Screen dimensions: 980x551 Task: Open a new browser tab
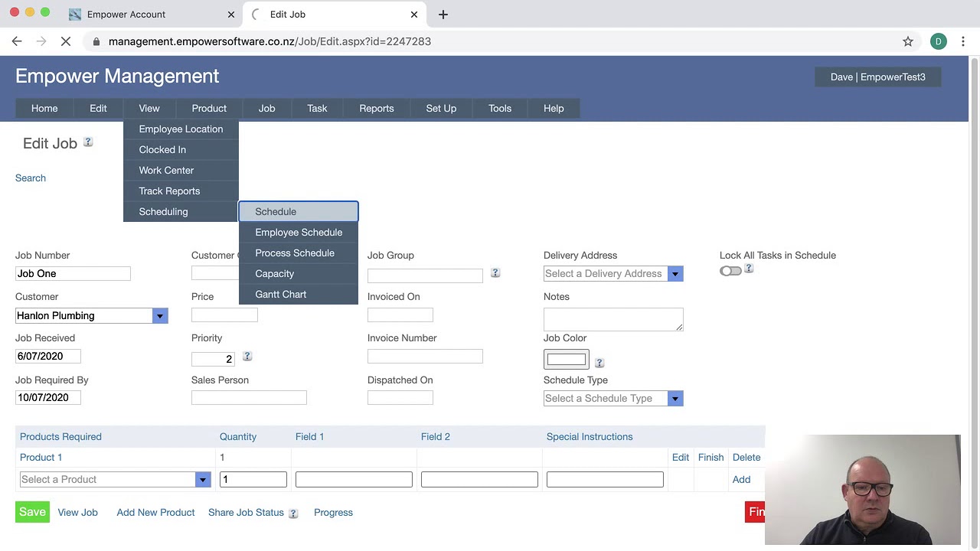pos(443,15)
